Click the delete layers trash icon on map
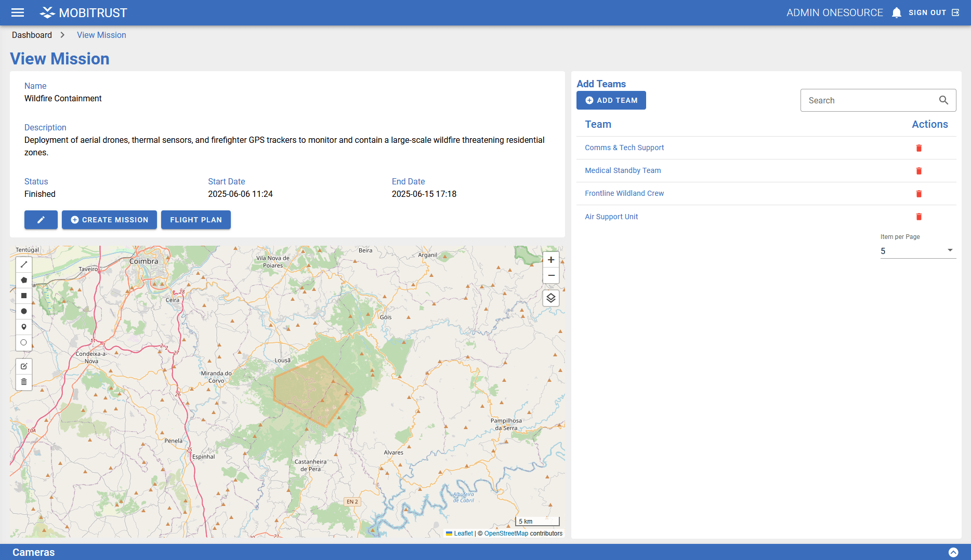This screenshot has width=971, height=560. 24,382
